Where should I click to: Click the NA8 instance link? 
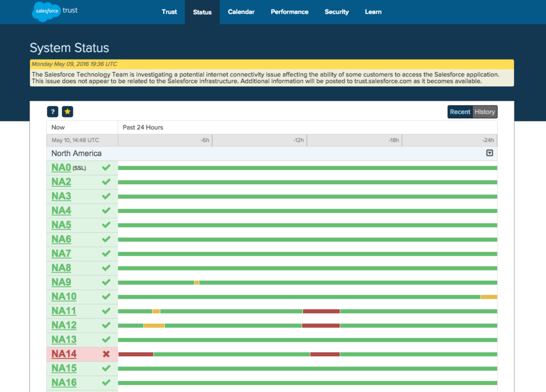click(61, 268)
